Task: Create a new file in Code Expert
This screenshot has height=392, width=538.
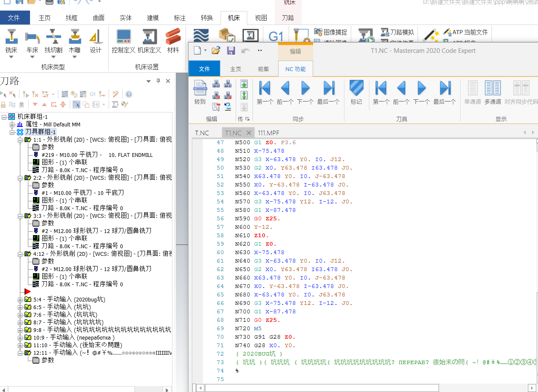Action: click(x=198, y=50)
